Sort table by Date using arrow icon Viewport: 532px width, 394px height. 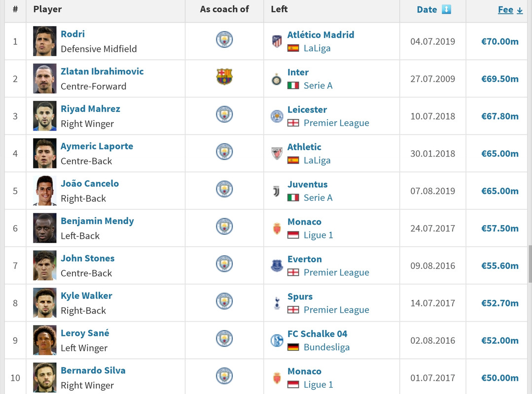point(446,9)
